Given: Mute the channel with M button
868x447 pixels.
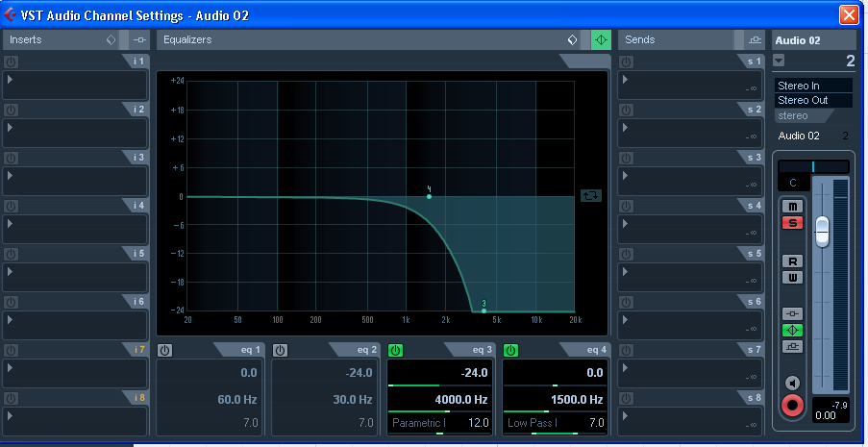Looking at the screenshot, I should point(793,207).
